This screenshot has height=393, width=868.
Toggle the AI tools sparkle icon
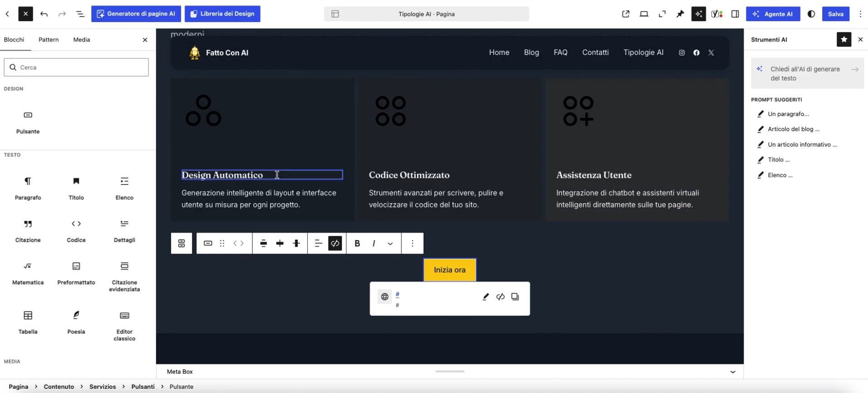(x=699, y=14)
